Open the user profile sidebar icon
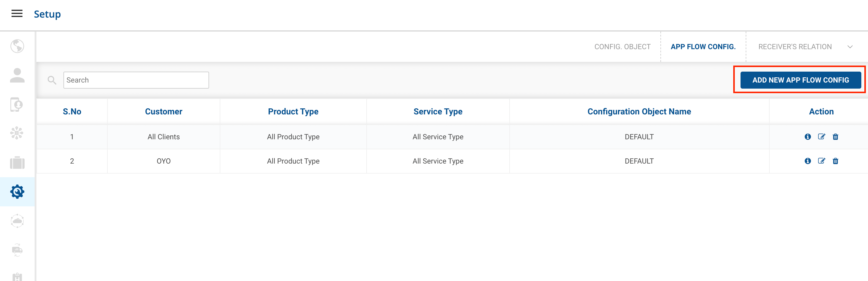Image resolution: width=868 pixels, height=281 pixels. click(x=17, y=75)
